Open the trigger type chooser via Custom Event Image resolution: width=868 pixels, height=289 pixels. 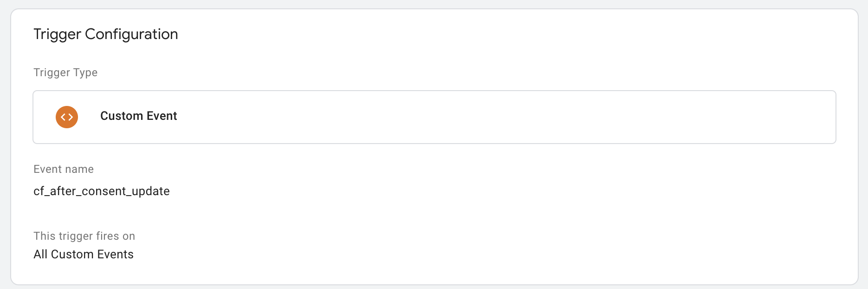tap(138, 116)
